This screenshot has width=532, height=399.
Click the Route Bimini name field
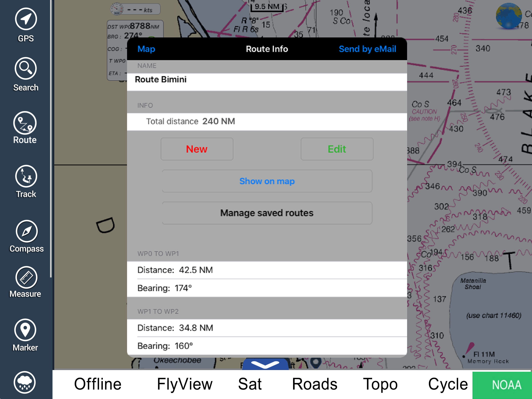coord(267,80)
